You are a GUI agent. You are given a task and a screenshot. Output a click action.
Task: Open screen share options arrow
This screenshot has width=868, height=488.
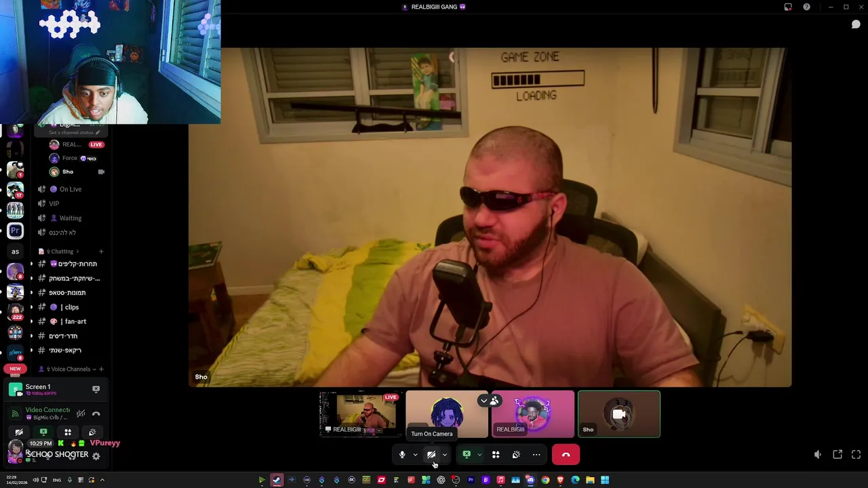tap(479, 455)
